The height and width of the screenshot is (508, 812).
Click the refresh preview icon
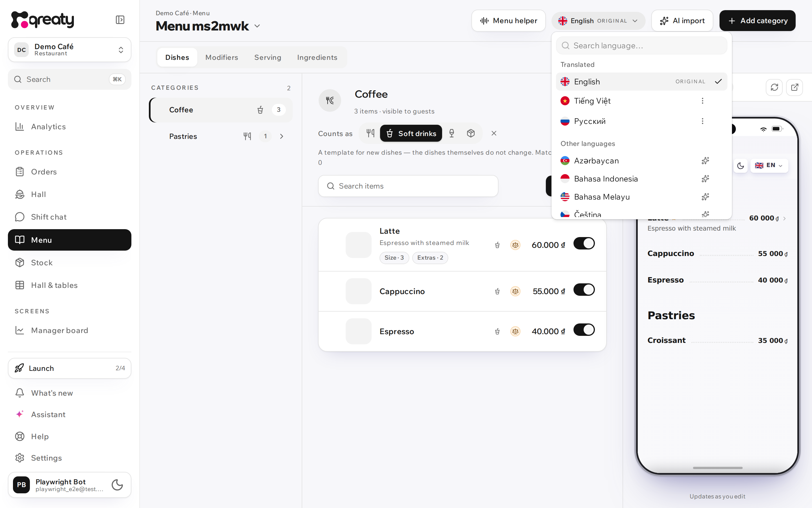click(x=774, y=87)
